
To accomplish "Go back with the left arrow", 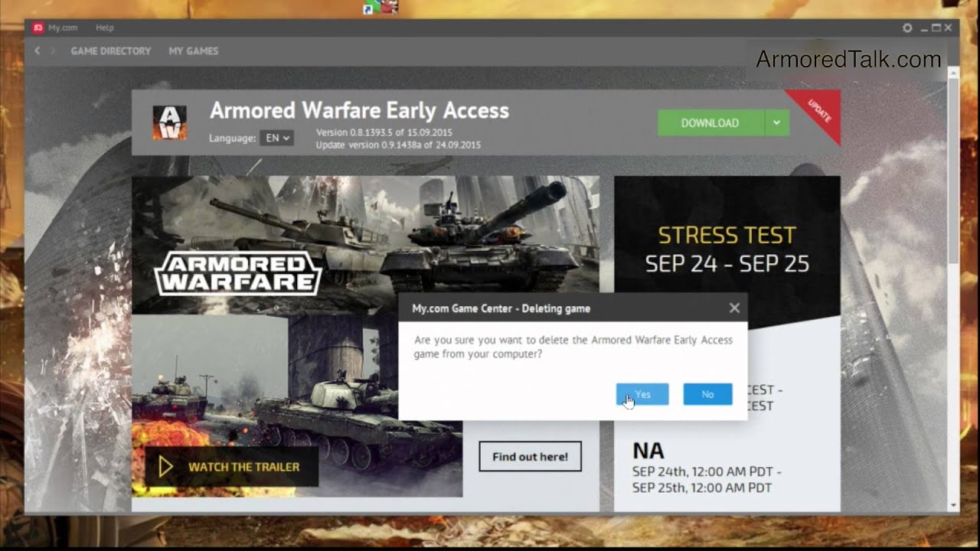I will pos(37,51).
